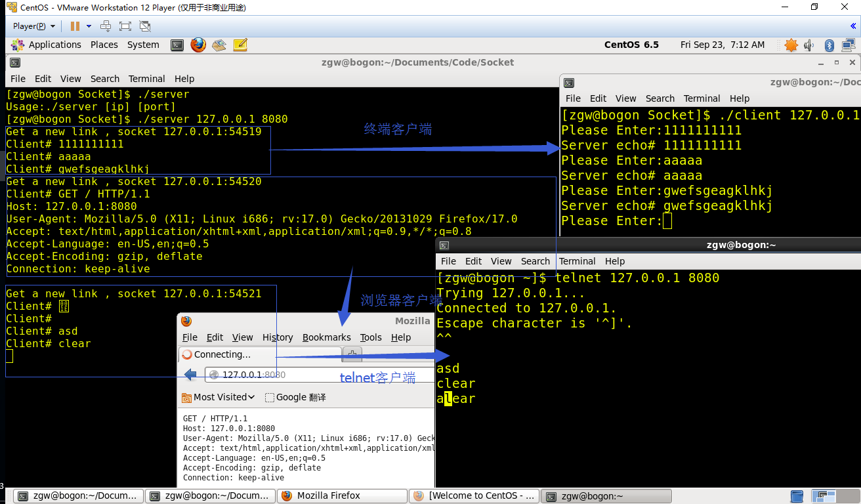Screen dimensions: 861x504
Task: Open the note-taking launcher in top panel
Action: coord(240,45)
